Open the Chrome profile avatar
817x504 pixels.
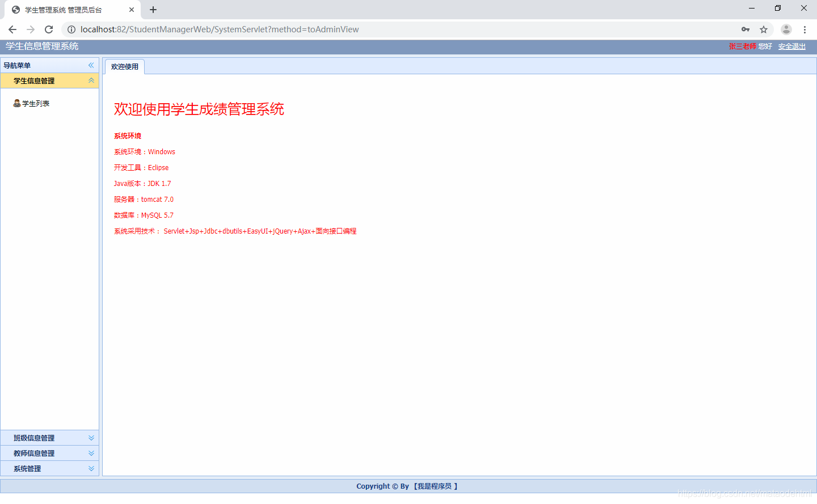click(786, 29)
